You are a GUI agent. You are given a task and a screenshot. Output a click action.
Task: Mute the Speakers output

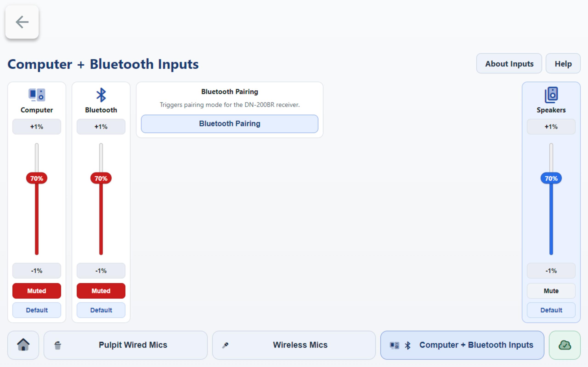[551, 291]
